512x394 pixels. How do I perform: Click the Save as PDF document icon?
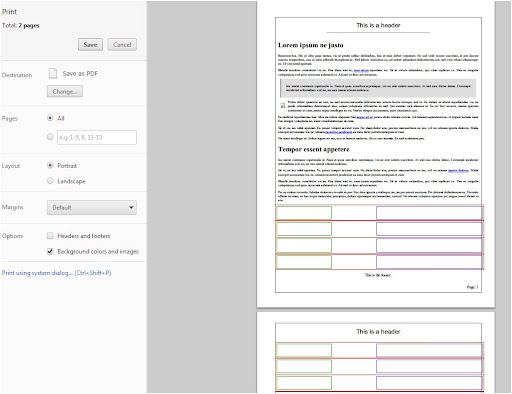click(x=53, y=73)
